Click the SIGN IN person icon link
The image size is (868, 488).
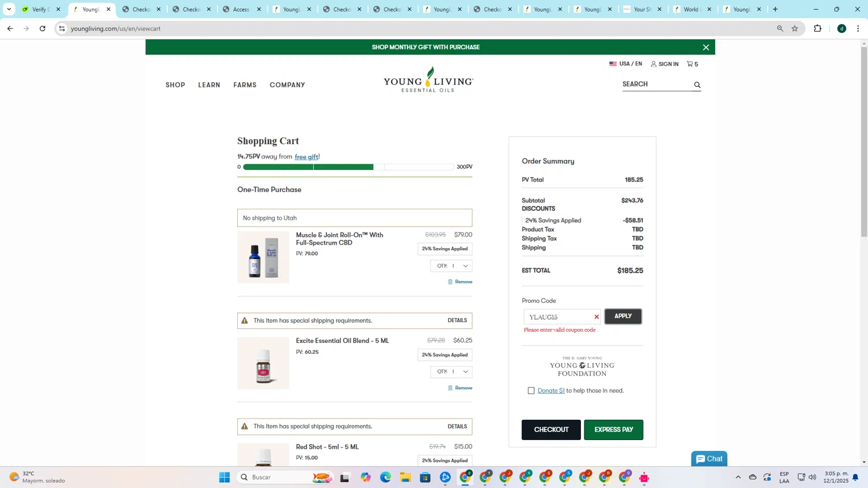coord(664,64)
